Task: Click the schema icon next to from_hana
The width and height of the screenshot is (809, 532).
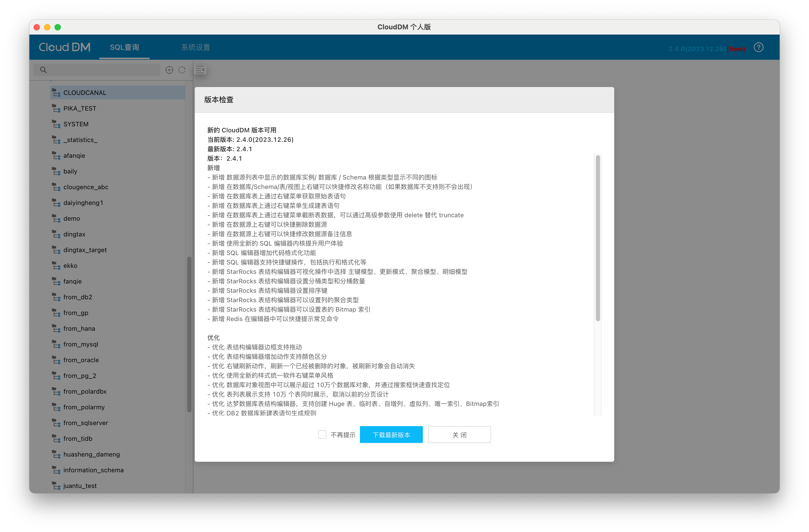Action: [56, 329]
